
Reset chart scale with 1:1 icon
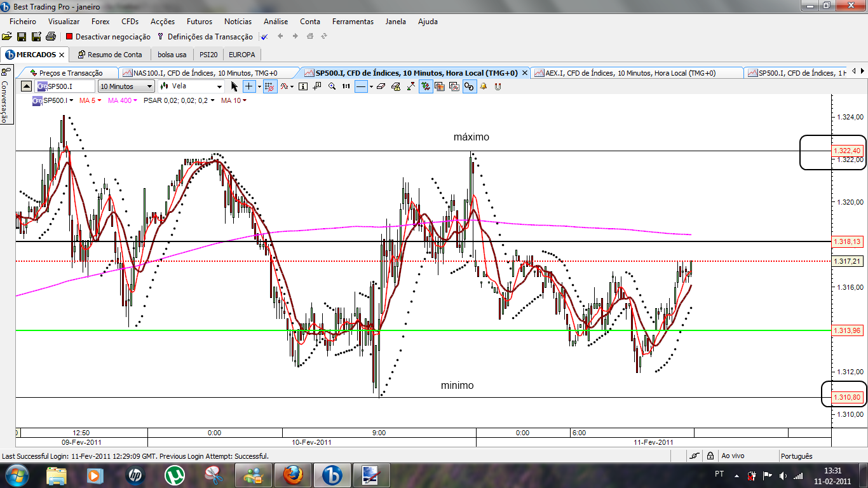[346, 86]
